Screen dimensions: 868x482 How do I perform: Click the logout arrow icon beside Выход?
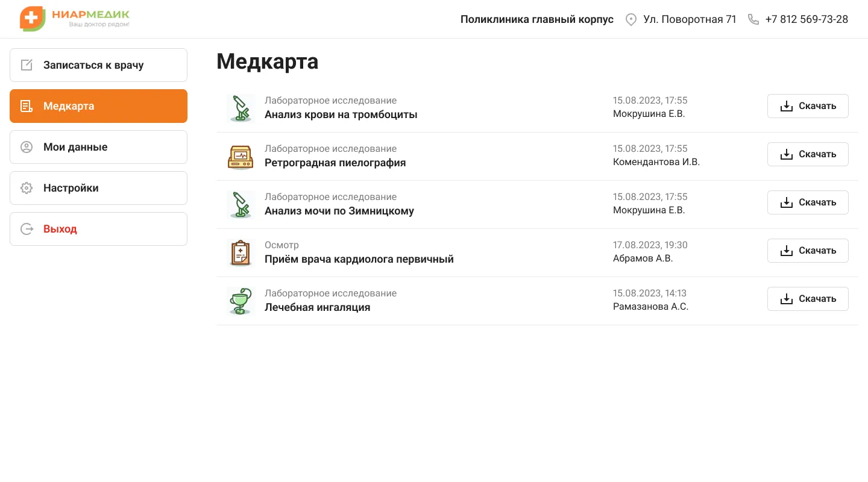[27, 229]
